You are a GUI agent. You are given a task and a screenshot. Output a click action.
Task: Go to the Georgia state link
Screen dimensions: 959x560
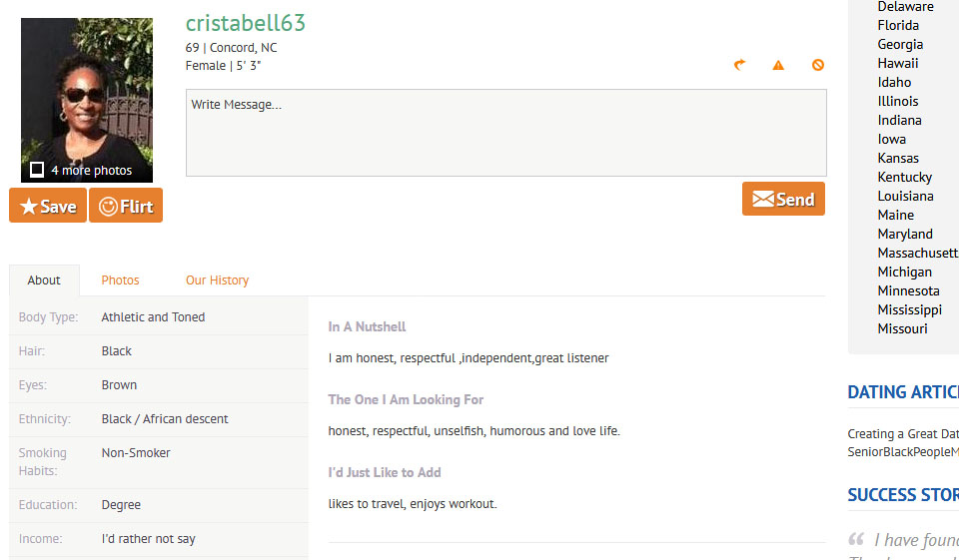tap(900, 44)
